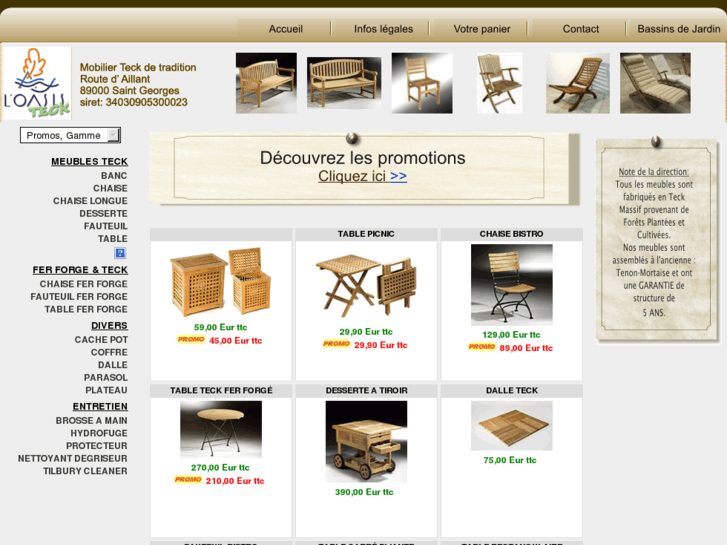Click the first bench photo in the header

(266, 83)
